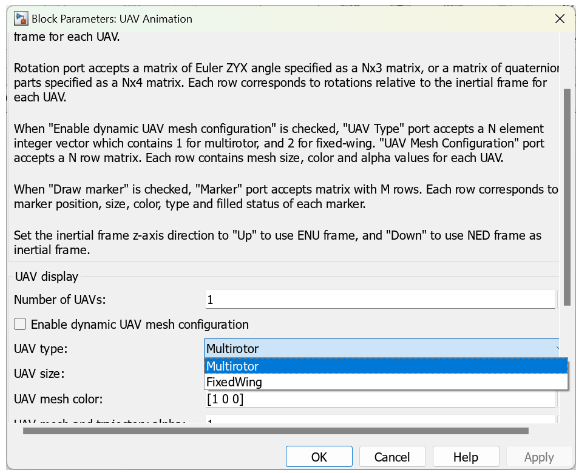Image resolution: width=580 pixels, height=473 pixels.
Task: Open Help for UAV Animation block
Action: point(466,457)
